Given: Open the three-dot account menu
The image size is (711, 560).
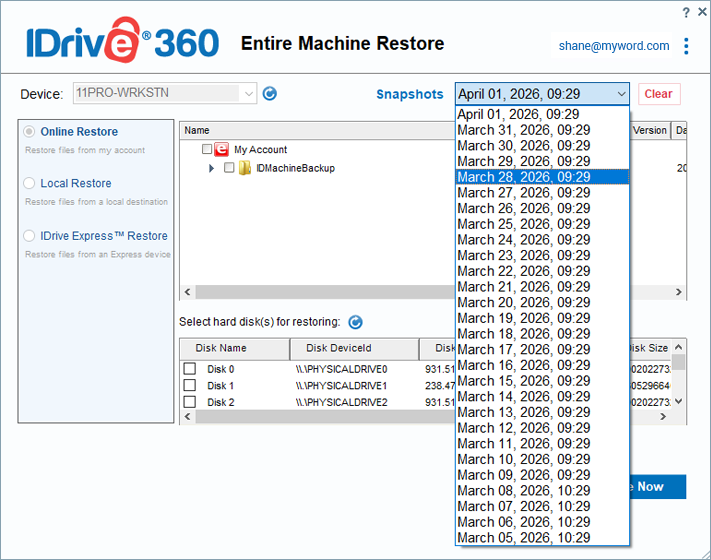Looking at the screenshot, I should 686,46.
